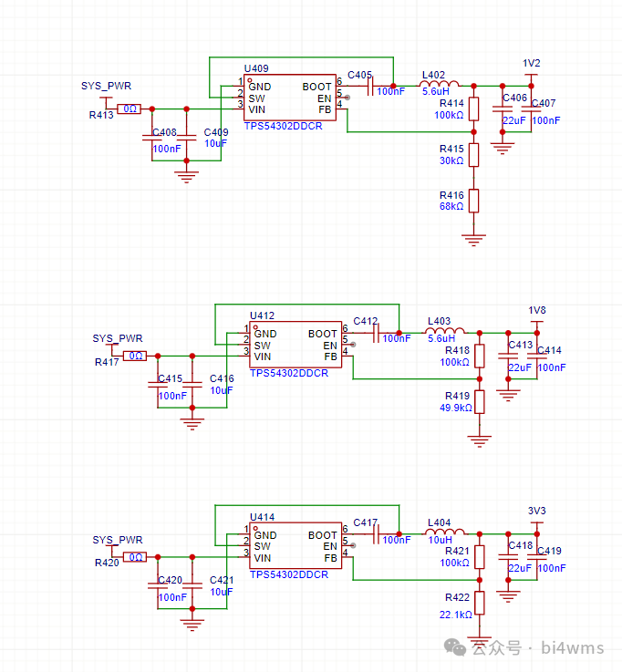
Task: Click the R419 49.9kΩ resistor symbol
Action: coord(480,402)
